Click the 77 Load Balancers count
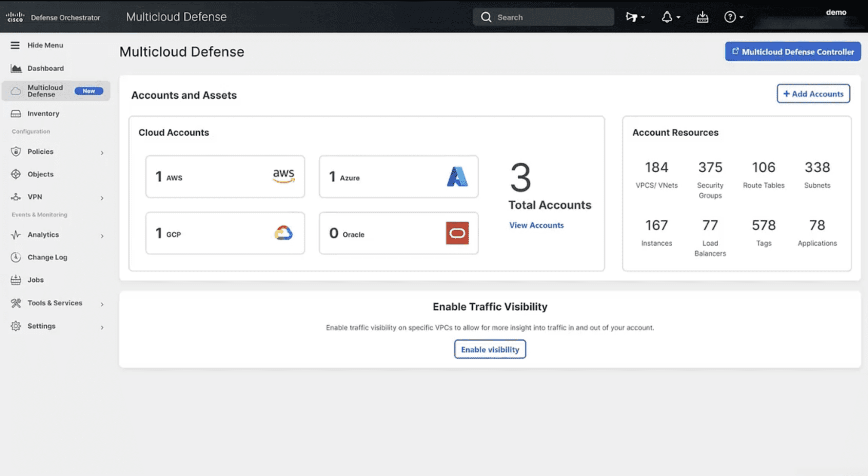The width and height of the screenshot is (868, 476). pos(710,225)
